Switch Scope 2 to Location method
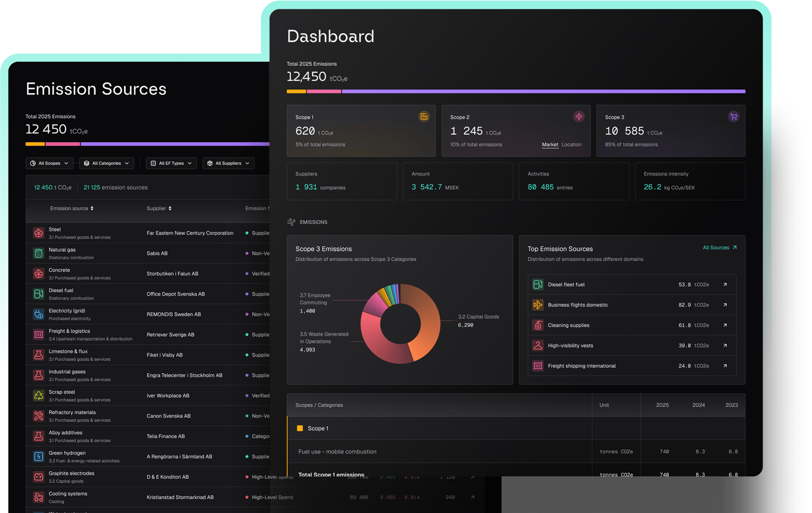This screenshot has width=812, height=513. [x=571, y=145]
